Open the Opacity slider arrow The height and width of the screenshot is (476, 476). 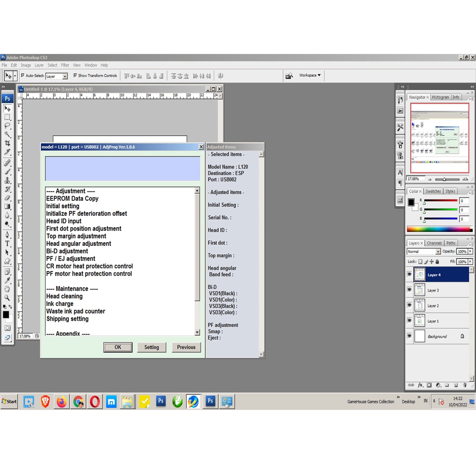point(470,251)
